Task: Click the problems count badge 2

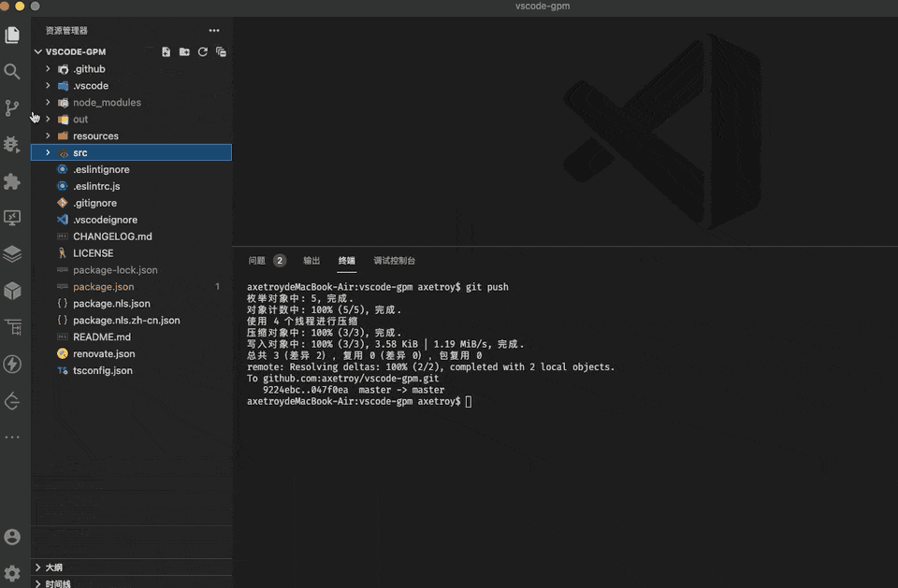Action: [x=280, y=261]
